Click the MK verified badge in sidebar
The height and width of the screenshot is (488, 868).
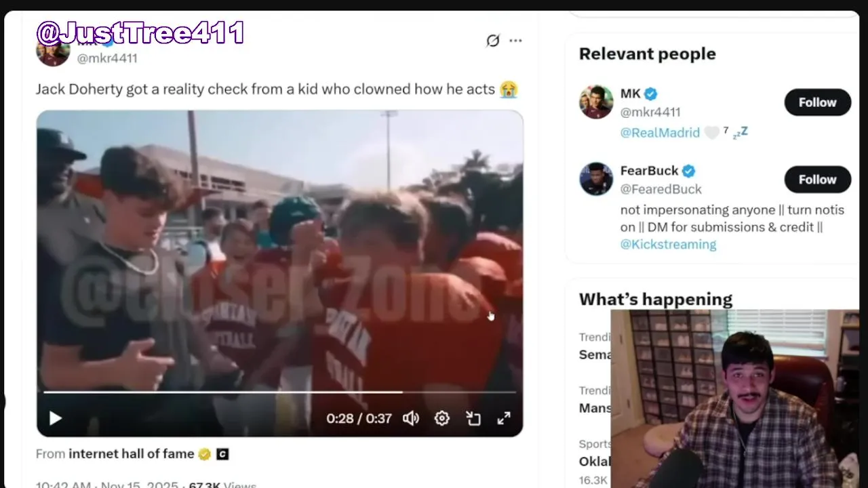[x=650, y=94]
